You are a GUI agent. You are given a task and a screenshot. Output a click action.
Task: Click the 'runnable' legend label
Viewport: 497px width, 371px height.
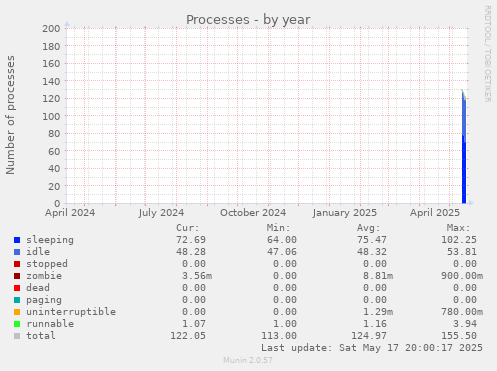(50, 324)
